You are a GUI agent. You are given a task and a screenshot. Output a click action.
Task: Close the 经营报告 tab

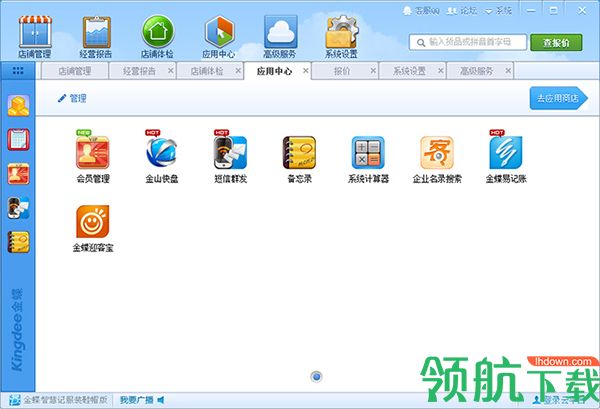coord(171,71)
